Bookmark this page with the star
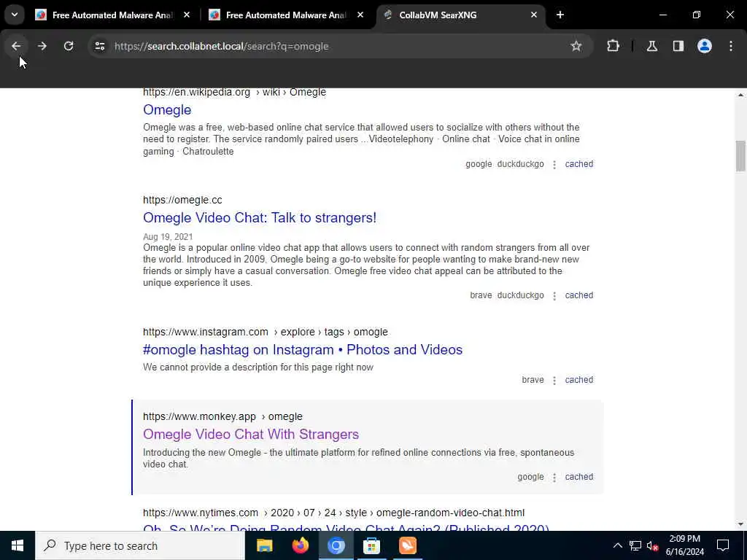Viewport: 747px width, 560px height. point(576,46)
